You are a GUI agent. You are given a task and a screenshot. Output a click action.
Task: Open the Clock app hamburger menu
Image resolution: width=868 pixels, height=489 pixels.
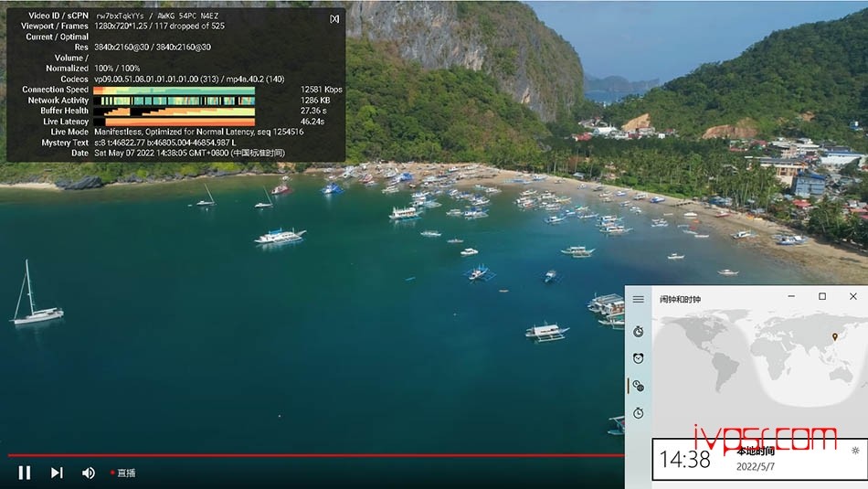click(x=639, y=299)
